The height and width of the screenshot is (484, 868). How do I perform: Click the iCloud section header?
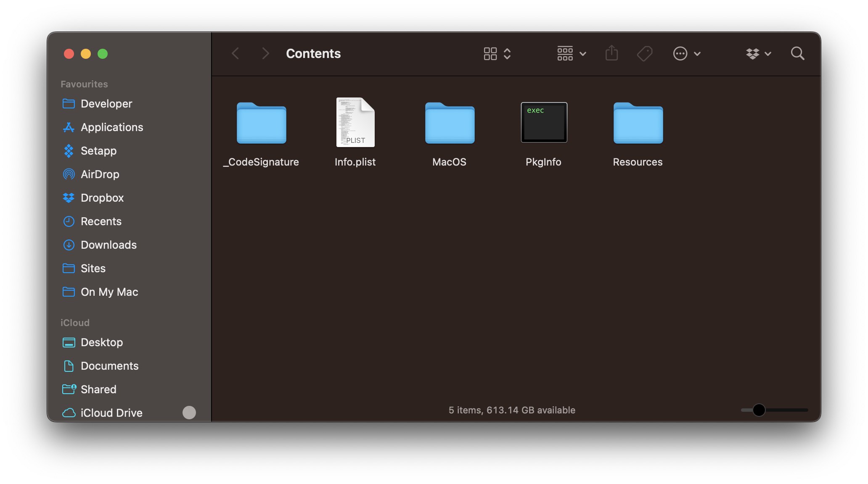pos(75,323)
